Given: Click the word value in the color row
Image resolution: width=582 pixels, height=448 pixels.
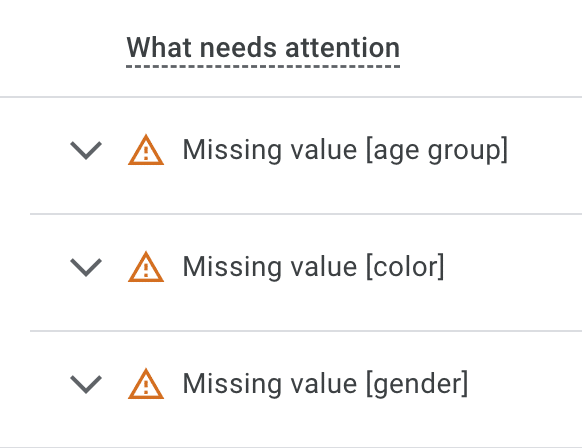Looking at the screenshot, I should 324,267.
